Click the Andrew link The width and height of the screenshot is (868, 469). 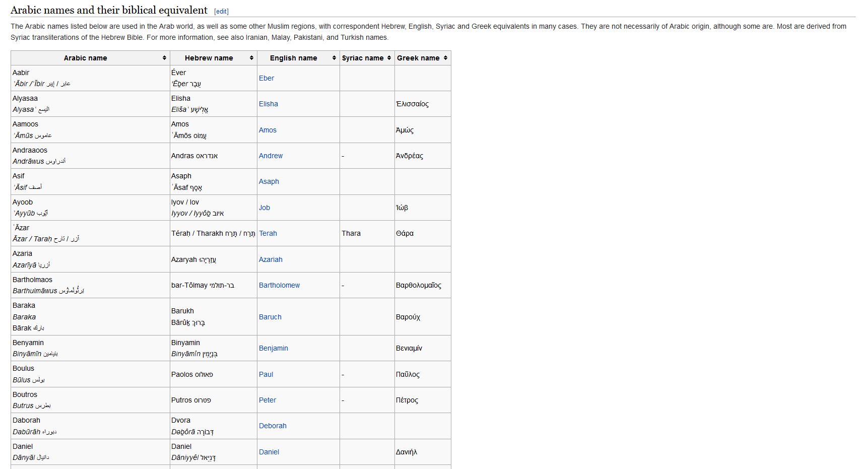point(271,156)
